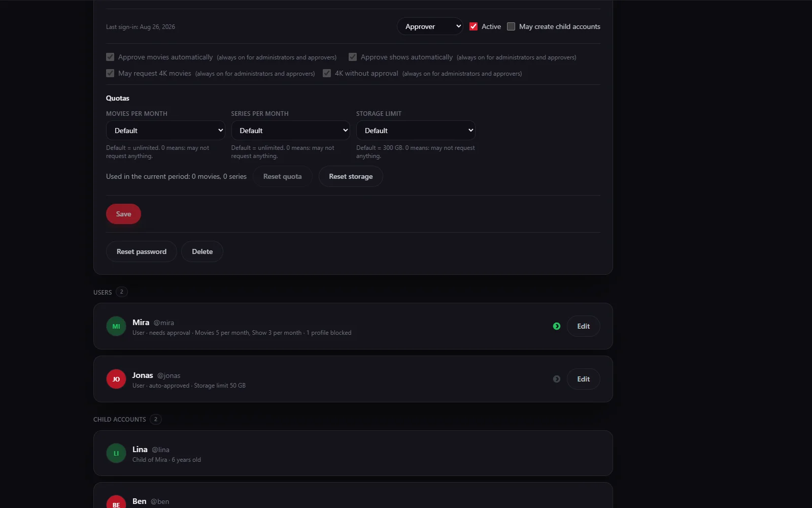812x508 pixels.
Task: Uncheck the Active checkbox
Action: pos(473,26)
